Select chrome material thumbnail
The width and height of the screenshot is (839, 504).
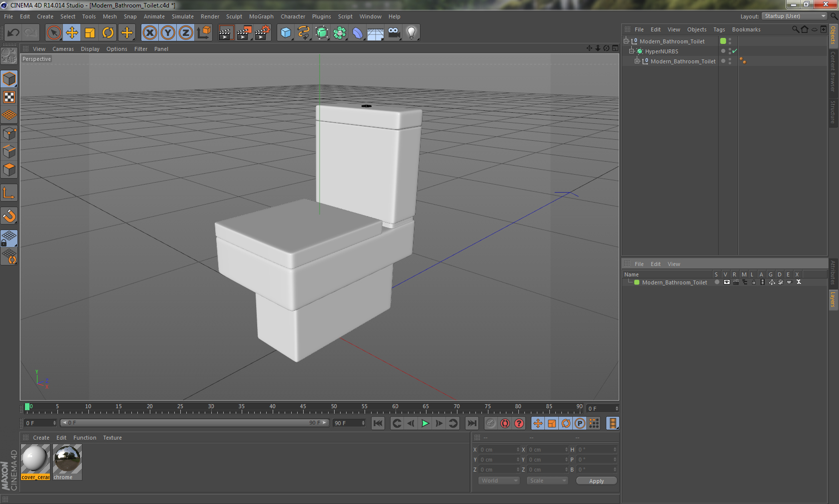click(x=67, y=462)
